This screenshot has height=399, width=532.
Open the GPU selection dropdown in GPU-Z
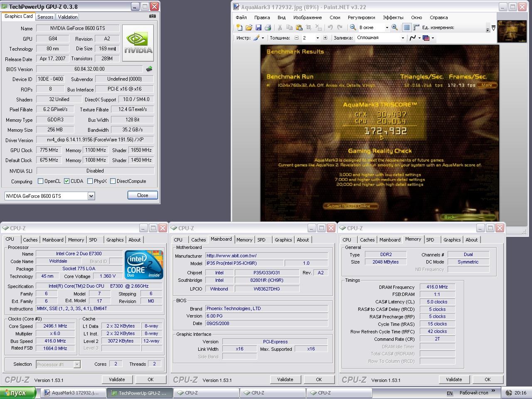[x=91, y=196]
